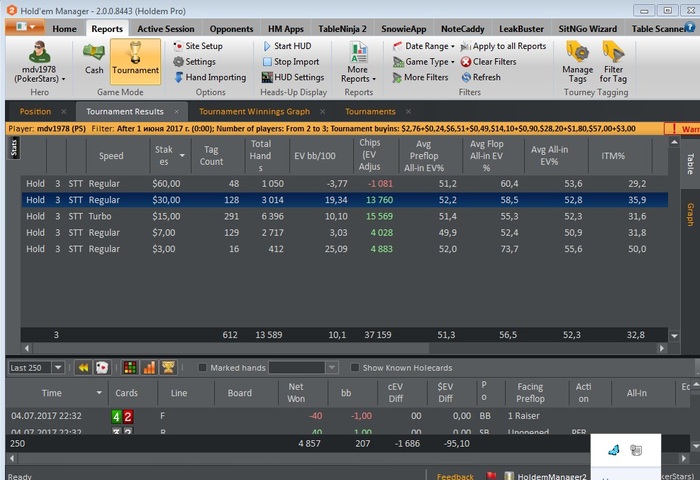Select the $15,00 Turbo row
Viewport: 700px width, 480px height.
[345, 216]
